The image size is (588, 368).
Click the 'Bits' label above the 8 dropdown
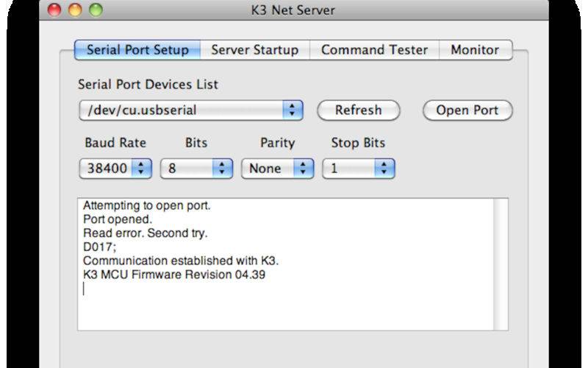point(196,143)
